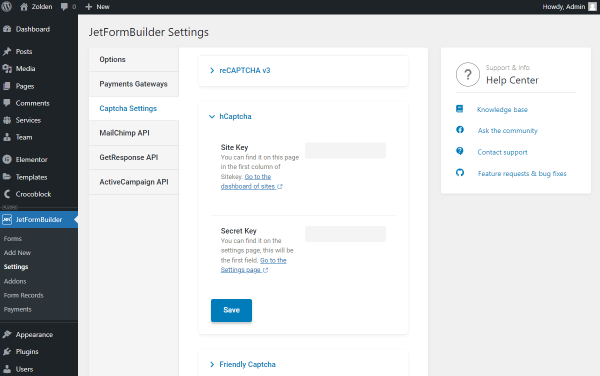Open Elementor from the sidebar icon
The width and height of the screenshot is (600, 376).
[x=7, y=160]
